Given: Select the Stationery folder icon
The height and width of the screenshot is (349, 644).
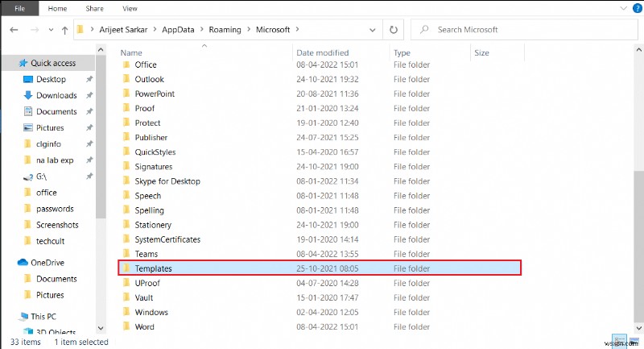Looking at the screenshot, I should click(x=126, y=225).
